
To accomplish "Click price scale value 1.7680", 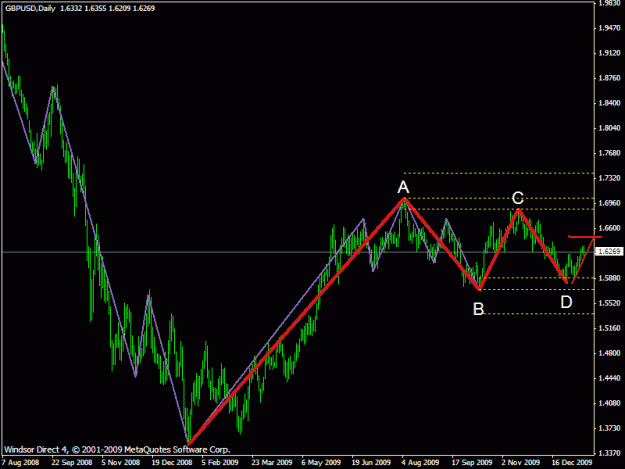I will [610, 153].
